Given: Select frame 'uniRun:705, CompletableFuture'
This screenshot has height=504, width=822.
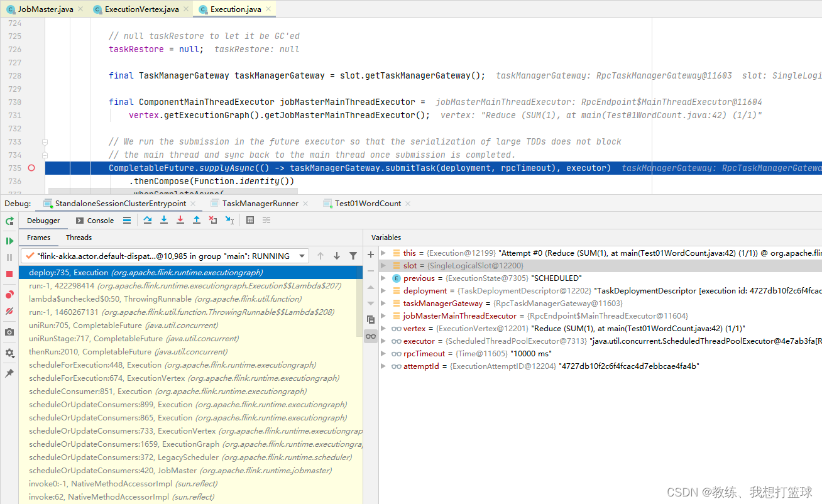Looking at the screenshot, I should coord(190,326).
